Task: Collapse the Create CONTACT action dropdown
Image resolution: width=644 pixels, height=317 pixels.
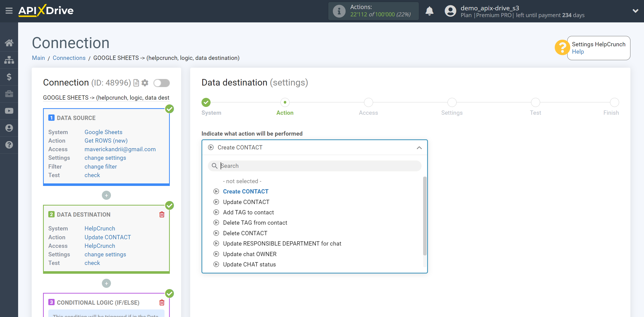Action: tap(419, 148)
